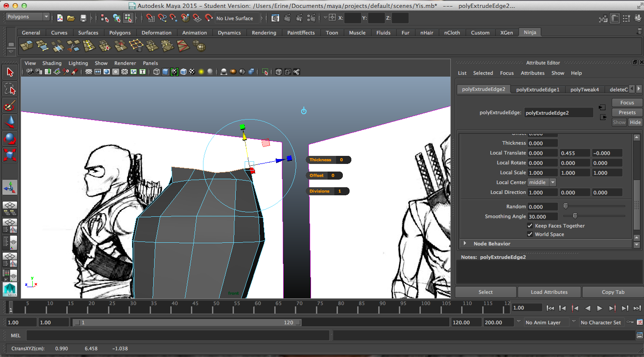
Task: Click the camera attributes icon in the viewport bar
Action: tap(38, 72)
